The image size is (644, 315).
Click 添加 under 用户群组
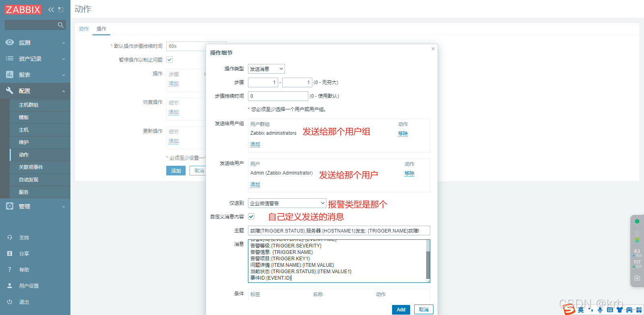255,144
